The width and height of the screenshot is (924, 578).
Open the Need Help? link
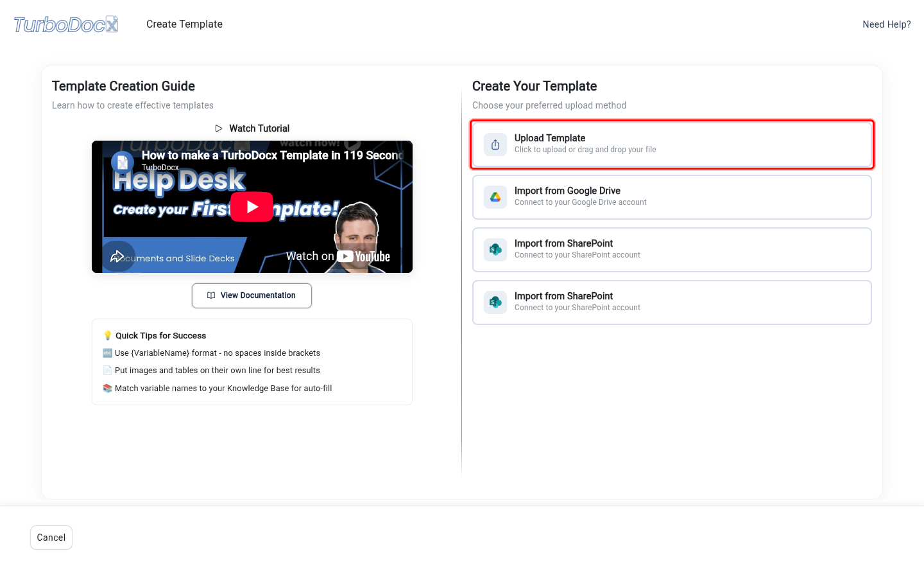(887, 24)
